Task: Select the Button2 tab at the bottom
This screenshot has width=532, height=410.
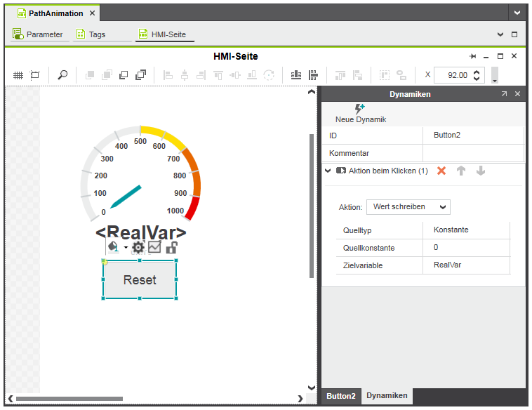Action: click(x=341, y=397)
